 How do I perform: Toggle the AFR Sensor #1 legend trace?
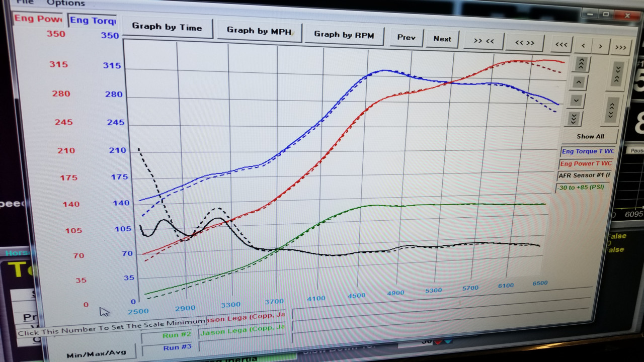[584, 175]
